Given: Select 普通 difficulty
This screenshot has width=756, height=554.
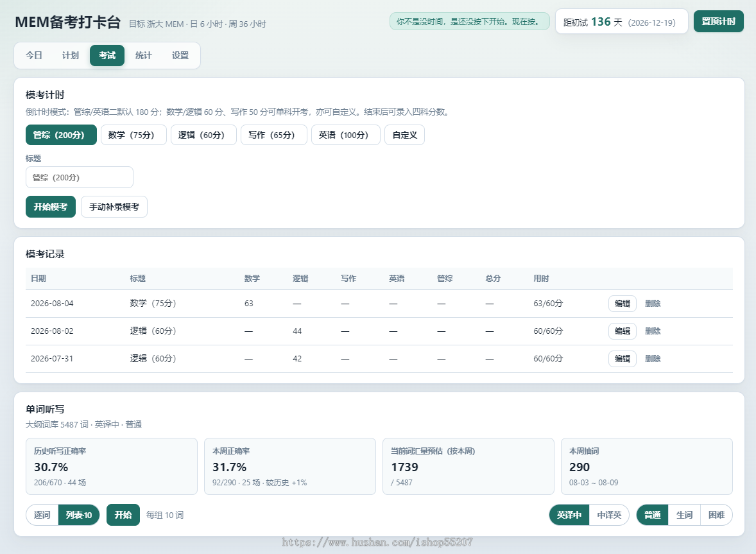Looking at the screenshot, I should tap(652, 515).
